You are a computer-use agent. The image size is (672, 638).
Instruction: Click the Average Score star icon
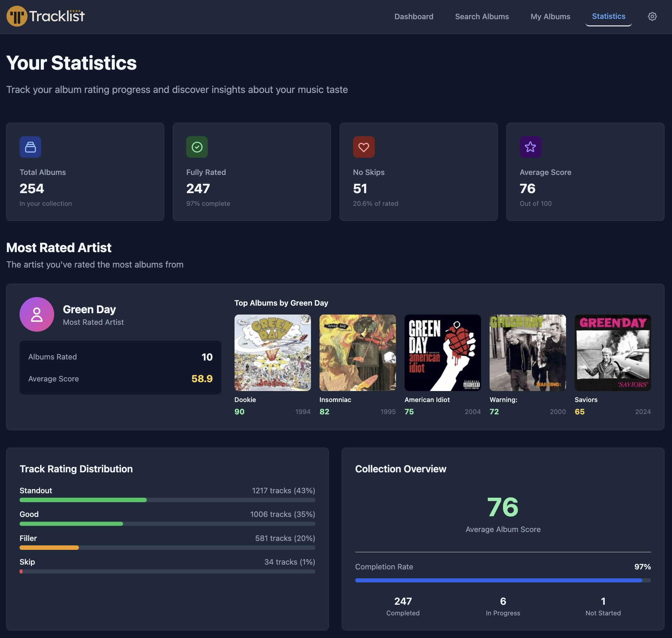pyautogui.click(x=530, y=147)
